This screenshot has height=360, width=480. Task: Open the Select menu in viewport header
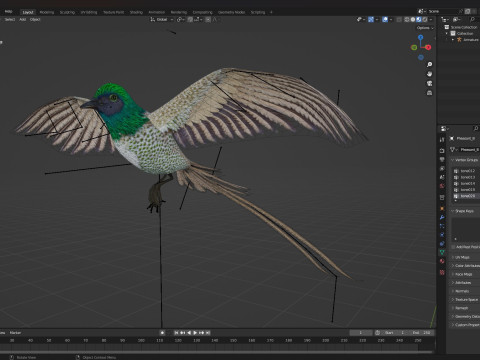click(9, 20)
